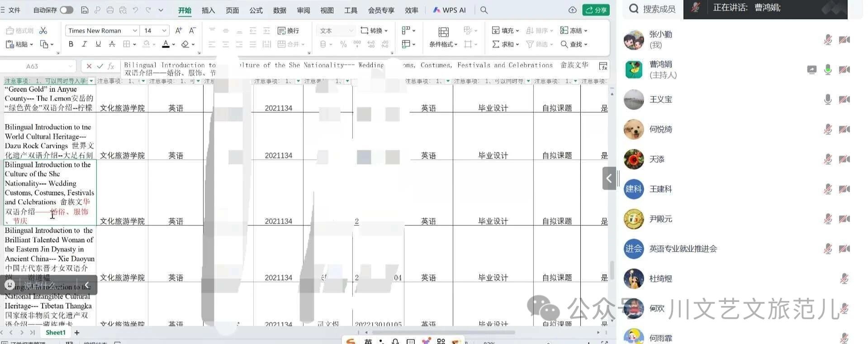868x344 pixels.
Task: Click the A63 cell name box
Action: [x=37, y=66]
